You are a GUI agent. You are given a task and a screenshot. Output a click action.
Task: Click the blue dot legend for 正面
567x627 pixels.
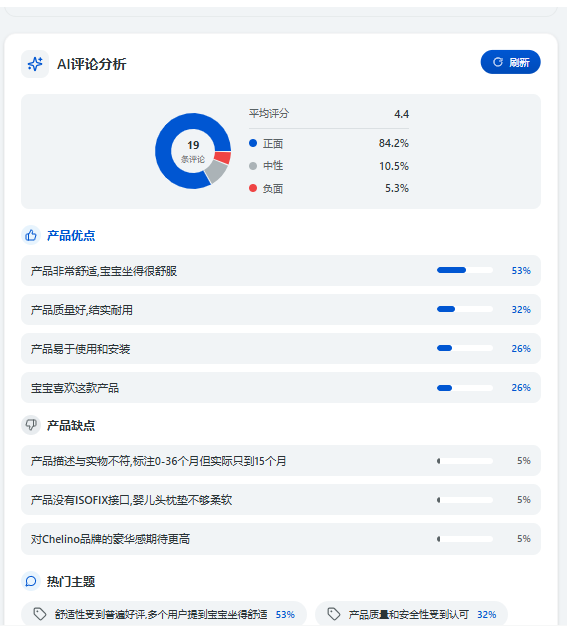[253, 143]
